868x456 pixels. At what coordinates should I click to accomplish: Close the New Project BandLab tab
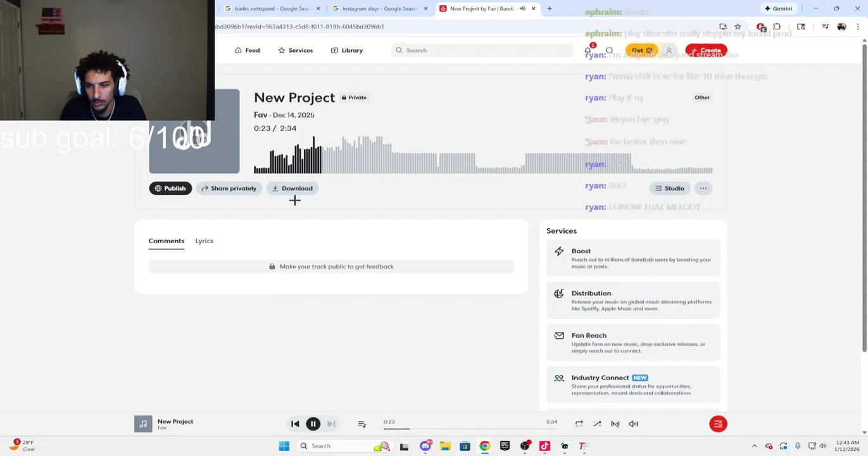coord(533,9)
